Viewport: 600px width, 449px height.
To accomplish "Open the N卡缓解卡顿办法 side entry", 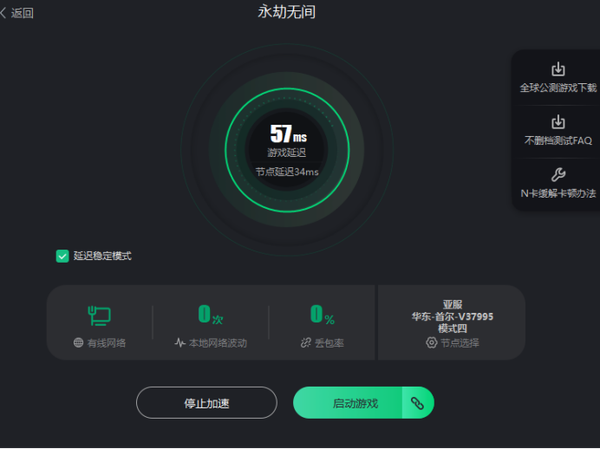I will point(558,184).
